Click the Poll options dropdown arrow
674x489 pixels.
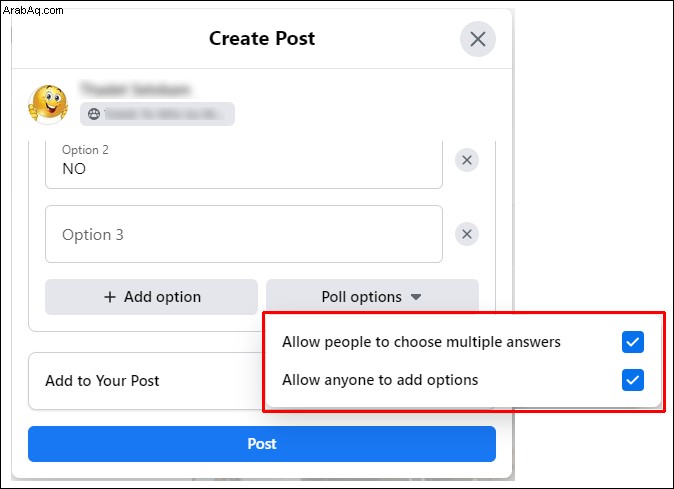click(x=416, y=297)
